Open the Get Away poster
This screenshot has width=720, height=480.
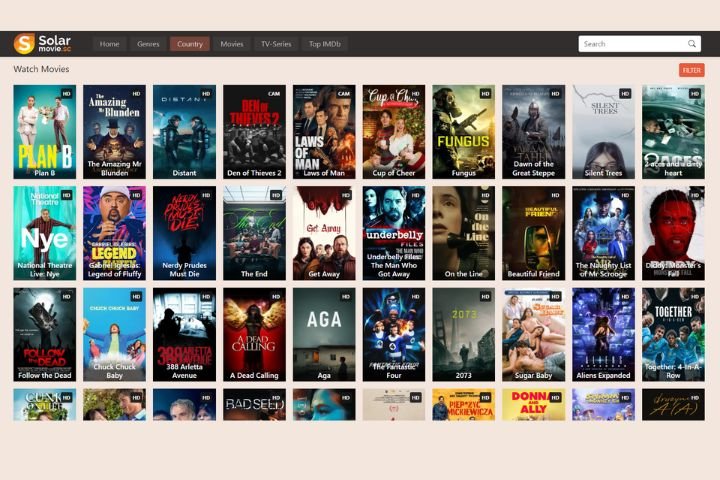pyautogui.click(x=324, y=233)
